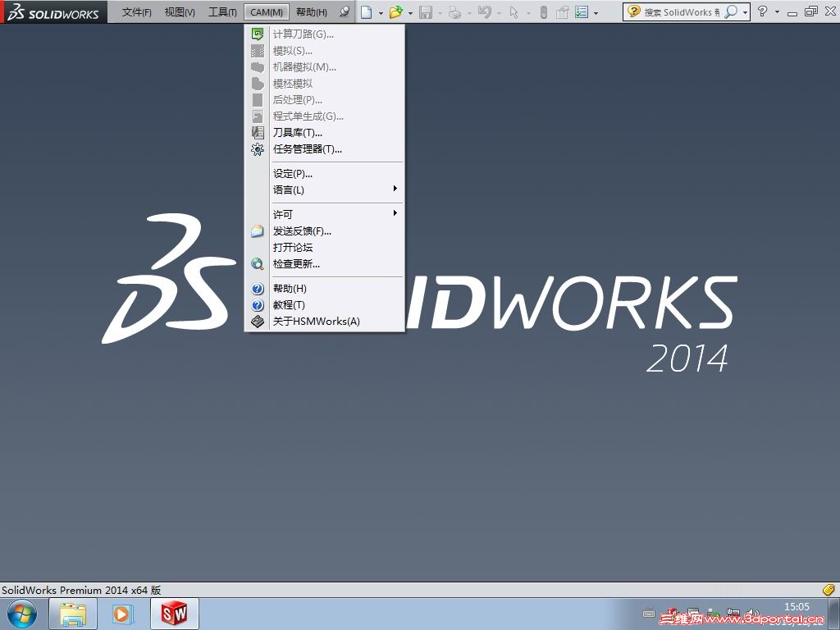Click the Stock Simulation (模胚模拟) icon
840x630 pixels.
click(x=258, y=84)
